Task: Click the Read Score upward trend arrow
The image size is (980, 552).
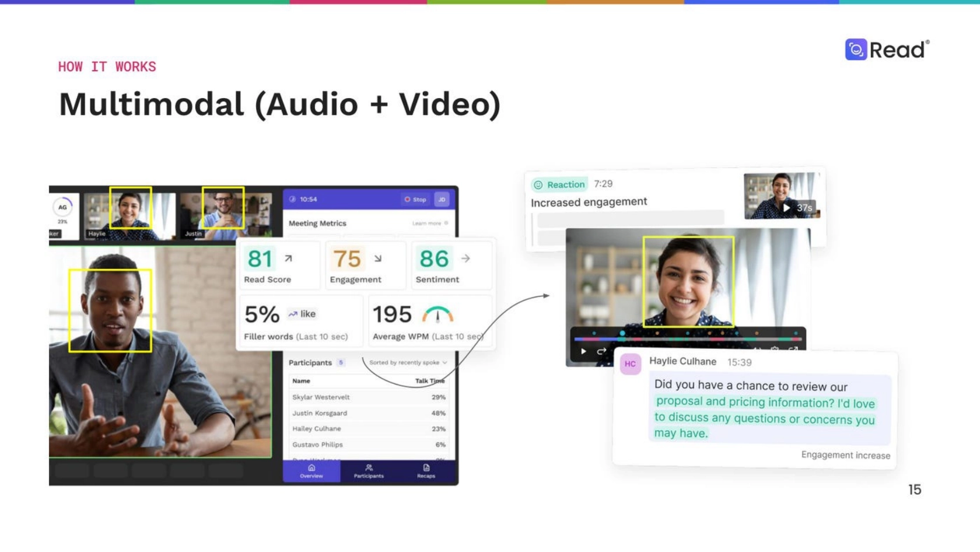Action: tap(288, 258)
